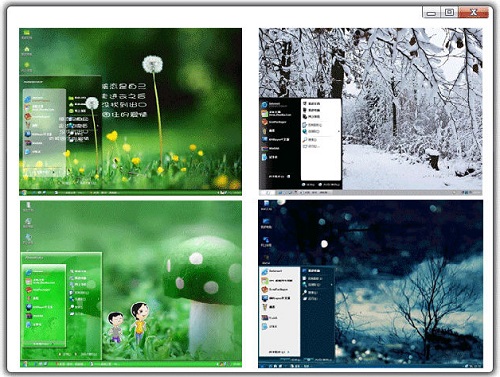Click Internet Explorer icon in blue theme start menu
This screenshot has width=500, height=377.
click(x=264, y=271)
